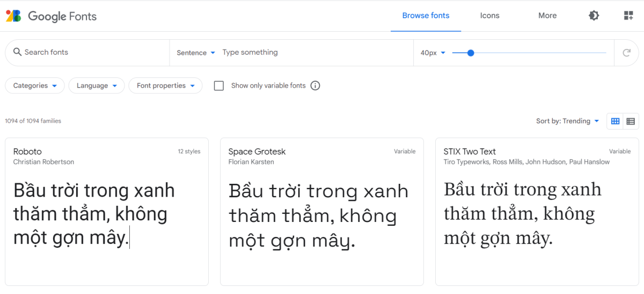This screenshot has width=644, height=294.
Task: Switch to grid view layout
Action: (x=616, y=121)
